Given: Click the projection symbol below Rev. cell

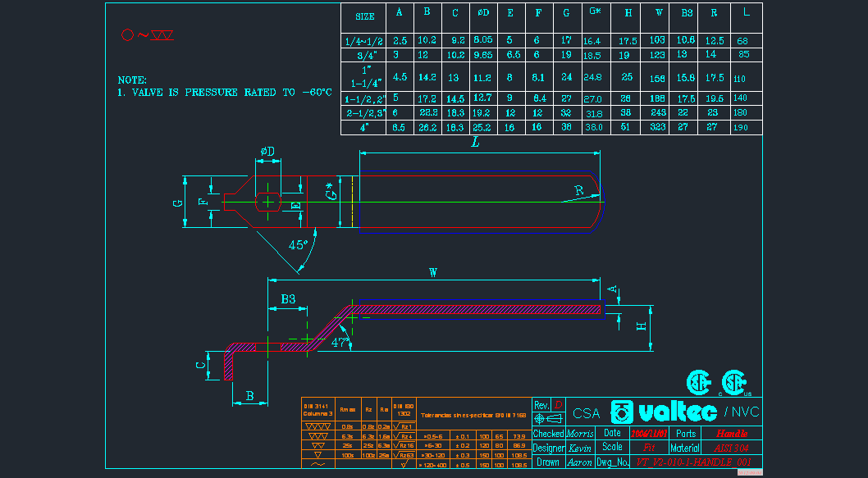Looking at the screenshot, I should pyautogui.click(x=547, y=418).
